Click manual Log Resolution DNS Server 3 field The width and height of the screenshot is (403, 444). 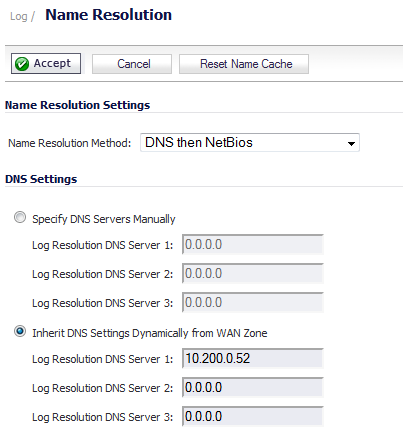pyautogui.click(x=253, y=302)
